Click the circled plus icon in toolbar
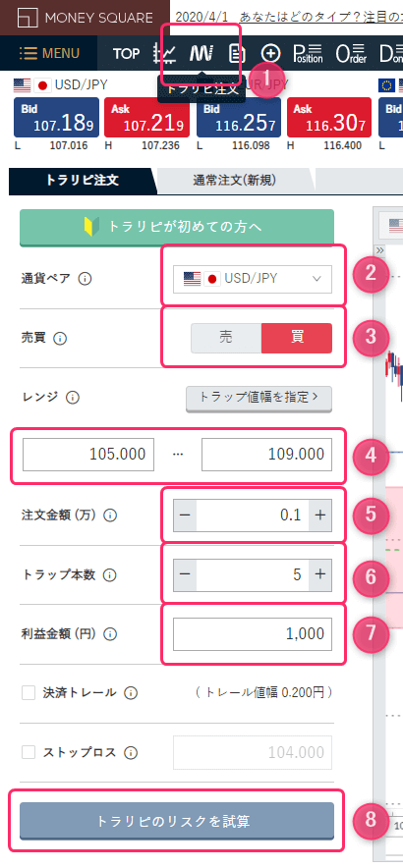 tap(270, 54)
